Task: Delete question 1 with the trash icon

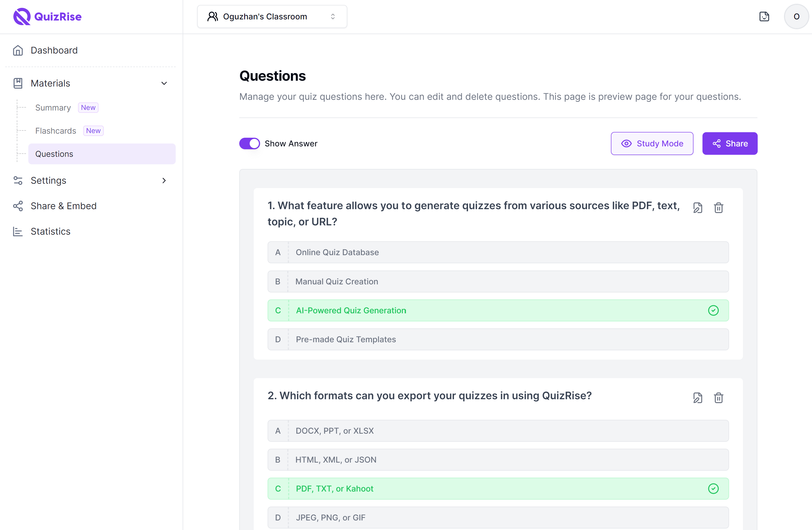Action: click(x=718, y=208)
